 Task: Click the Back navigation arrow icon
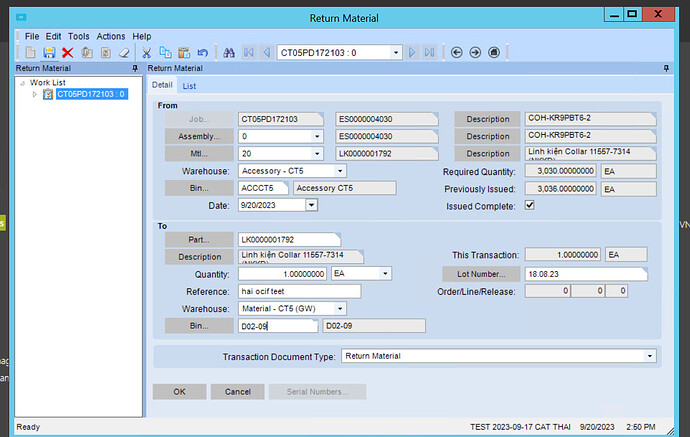pyautogui.click(x=457, y=52)
